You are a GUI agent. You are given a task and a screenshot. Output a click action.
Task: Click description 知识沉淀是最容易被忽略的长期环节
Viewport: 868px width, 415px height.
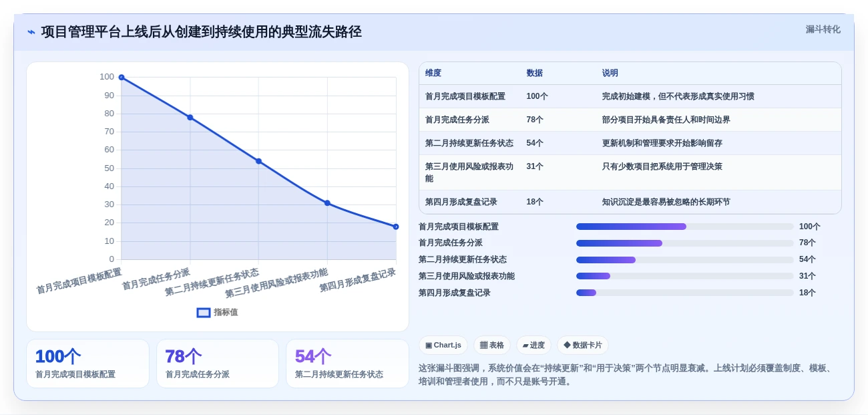coord(666,202)
